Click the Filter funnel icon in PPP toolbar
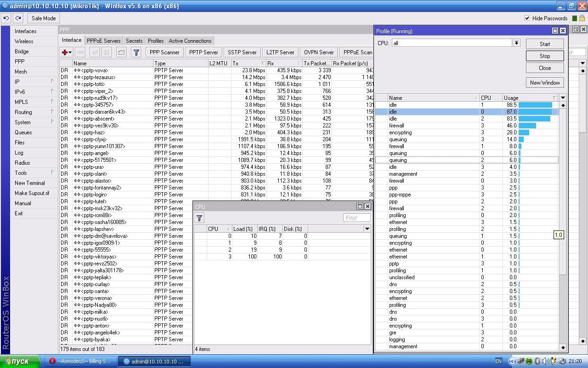Screen dimensions: 588x368 click(x=136, y=52)
